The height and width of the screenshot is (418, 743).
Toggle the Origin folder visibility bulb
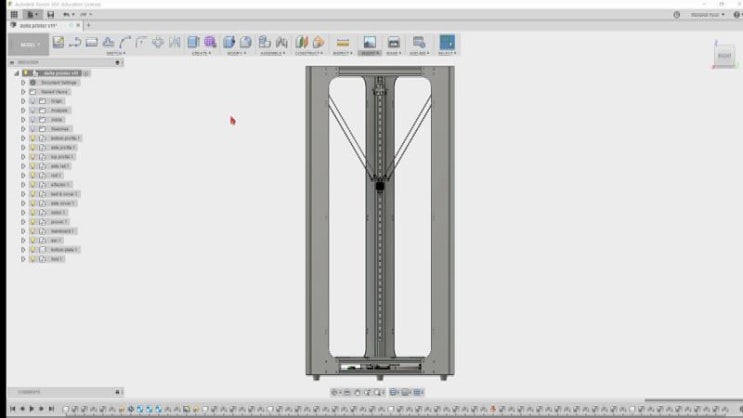(x=32, y=101)
